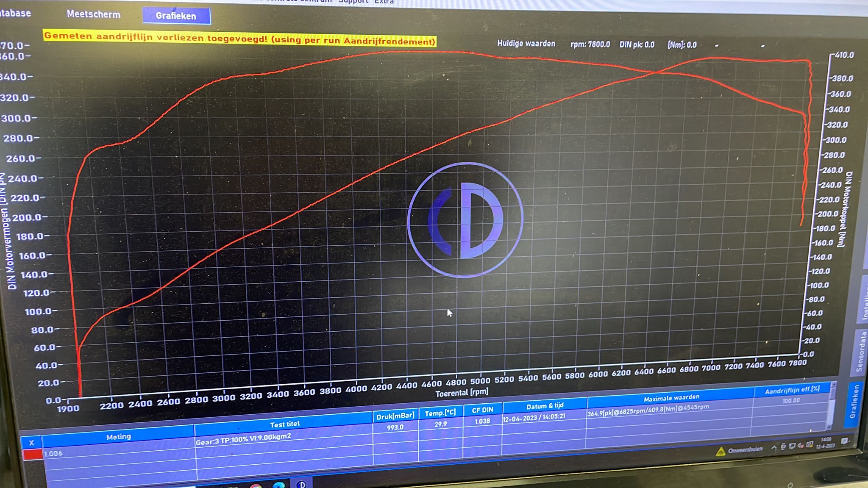Click the yellow Gemeten aandrijflijn verliezen warning banner
Screen dimensions: 868x488
[239, 38]
